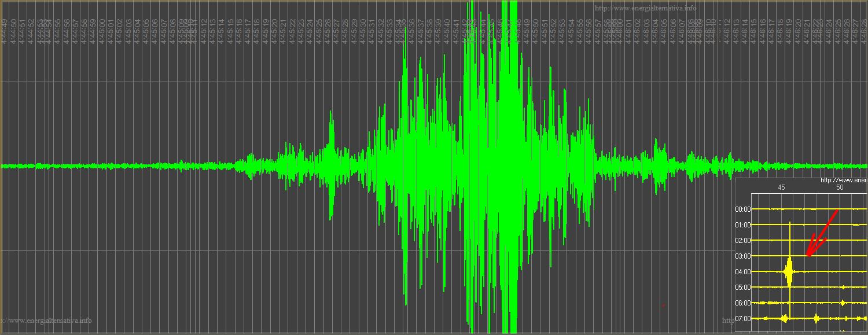
Task: Click the 4:45:15 time label
Action: click(x=230, y=31)
